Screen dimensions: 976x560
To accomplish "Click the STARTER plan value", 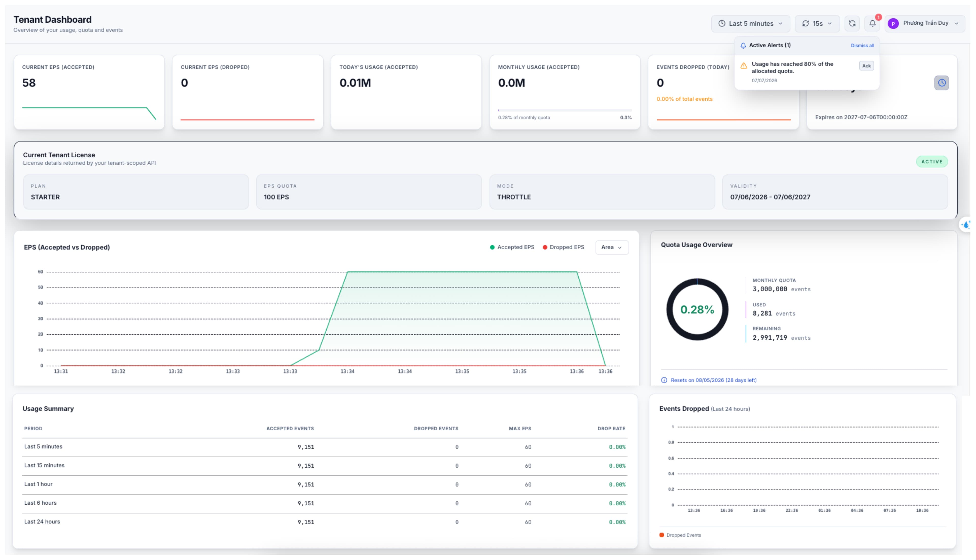I will coord(45,197).
